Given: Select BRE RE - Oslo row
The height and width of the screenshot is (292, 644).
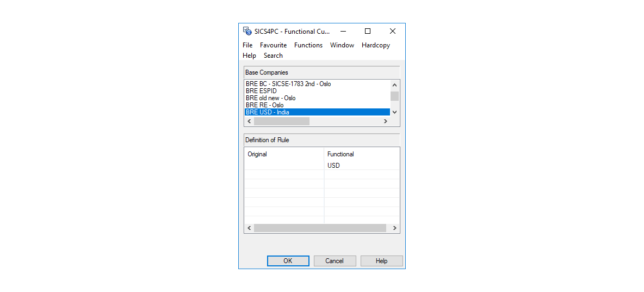Looking at the screenshot, I should click(317, 105).
